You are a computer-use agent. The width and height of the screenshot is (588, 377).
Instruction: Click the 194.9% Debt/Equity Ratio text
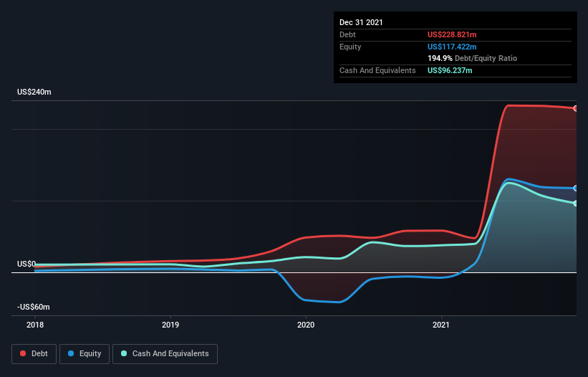point(472,59)
